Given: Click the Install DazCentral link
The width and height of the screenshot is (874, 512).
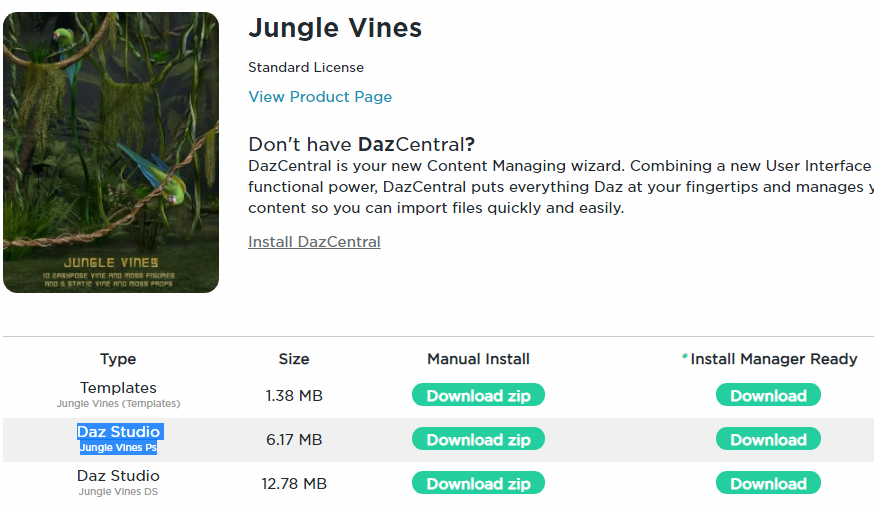Looking at the screenshot, I should (x=314, y=242).
